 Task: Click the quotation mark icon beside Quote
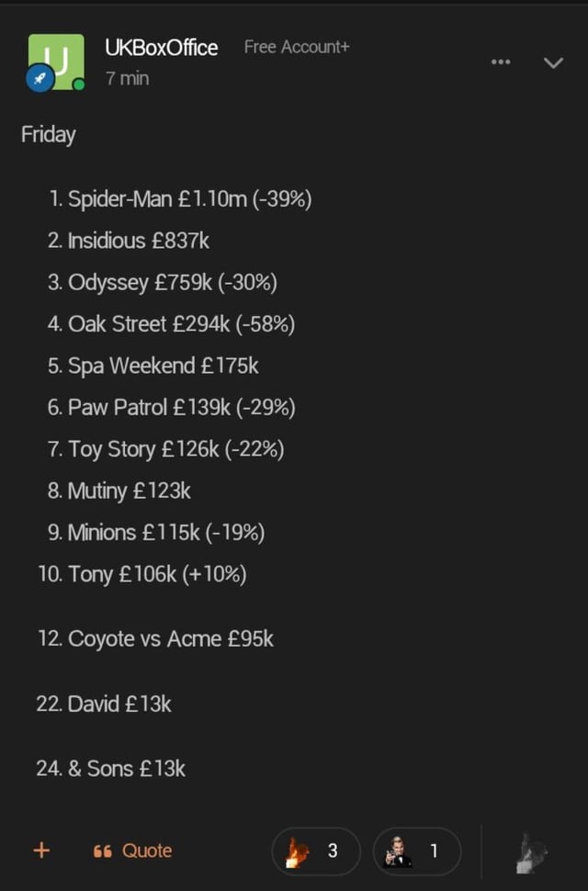coord(102,852)
